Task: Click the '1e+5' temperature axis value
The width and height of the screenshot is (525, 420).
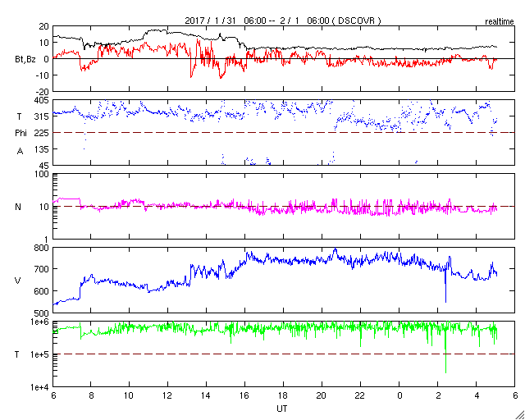Action: pyautogui.click(x=41, y=354)
